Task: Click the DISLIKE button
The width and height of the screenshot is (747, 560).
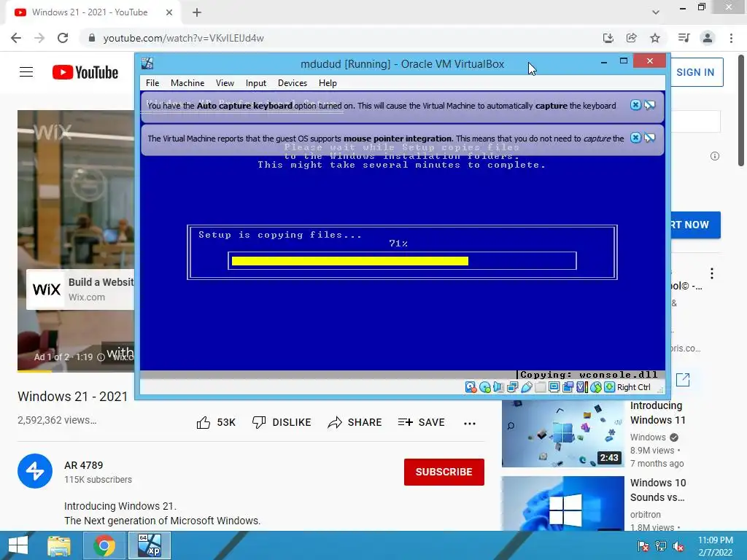Action: point(282,422)
